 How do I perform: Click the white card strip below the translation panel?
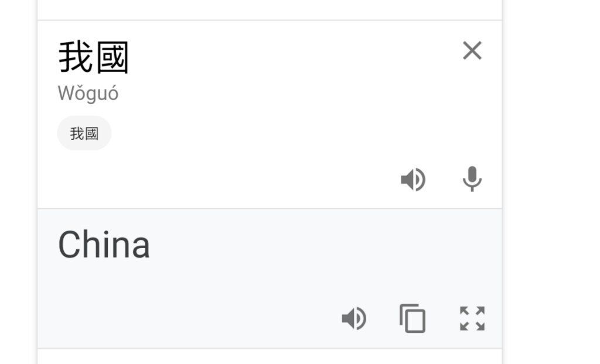270,356
